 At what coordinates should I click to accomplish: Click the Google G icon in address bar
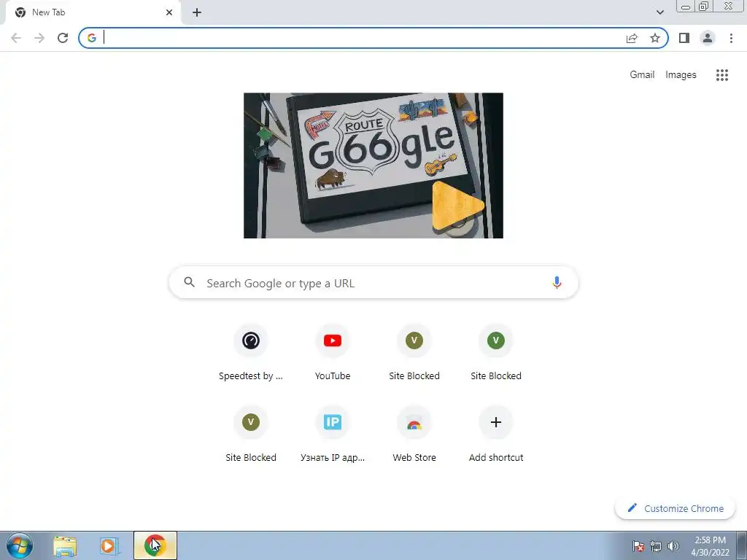(92, 38)
